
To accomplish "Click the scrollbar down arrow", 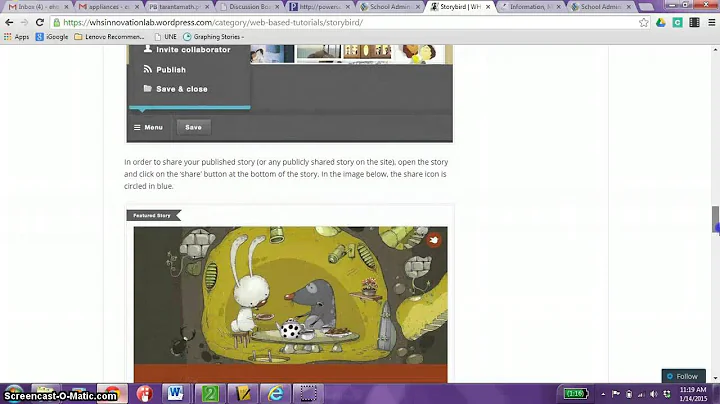I will tap(715, 378).
